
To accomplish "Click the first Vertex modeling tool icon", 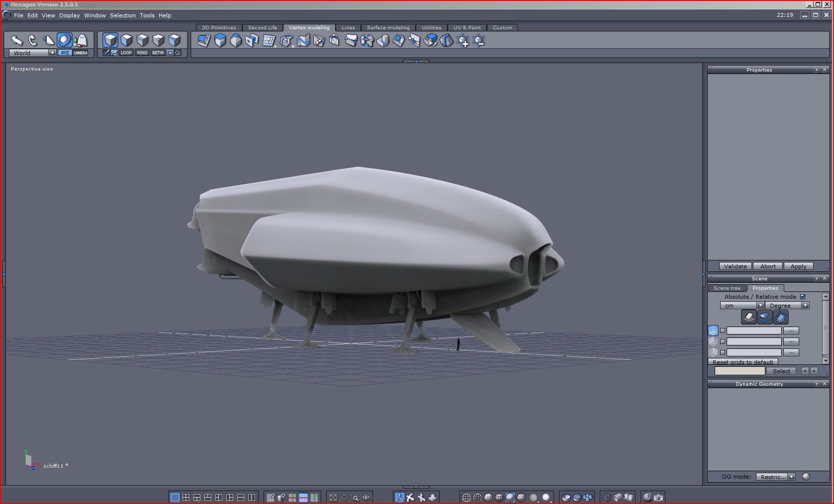I will point(204,41).
